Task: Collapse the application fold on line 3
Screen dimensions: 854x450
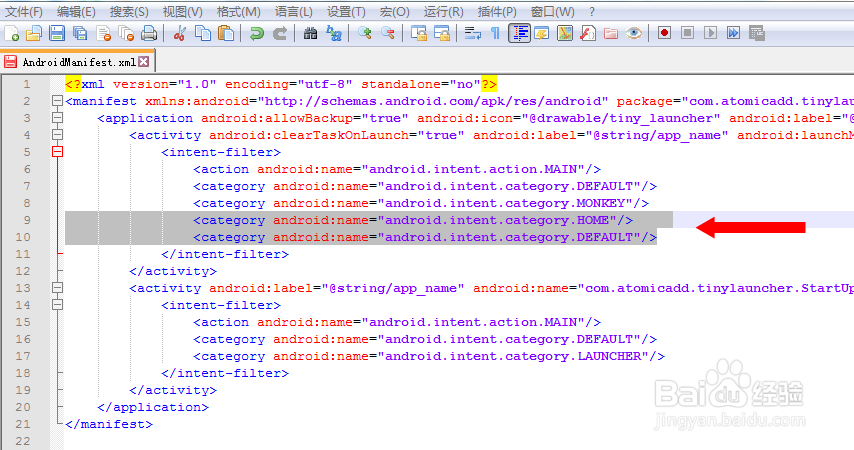Action: (x=57, y=118)
